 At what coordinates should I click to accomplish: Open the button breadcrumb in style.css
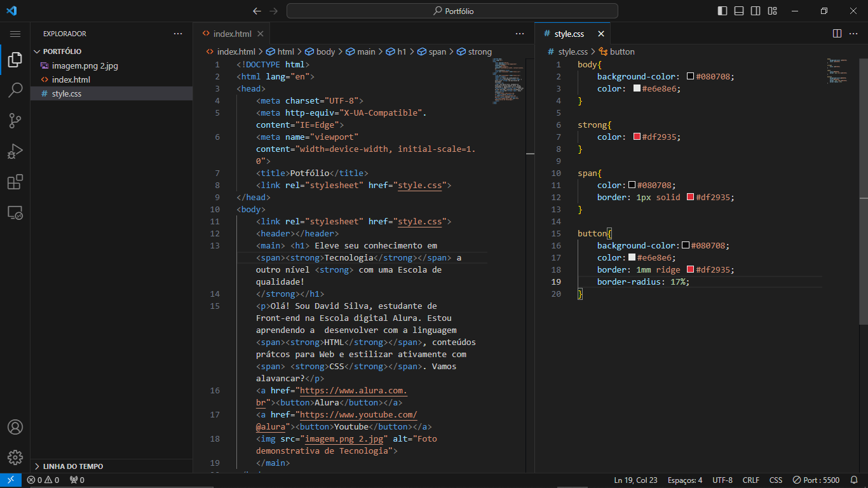pos(617,51)
